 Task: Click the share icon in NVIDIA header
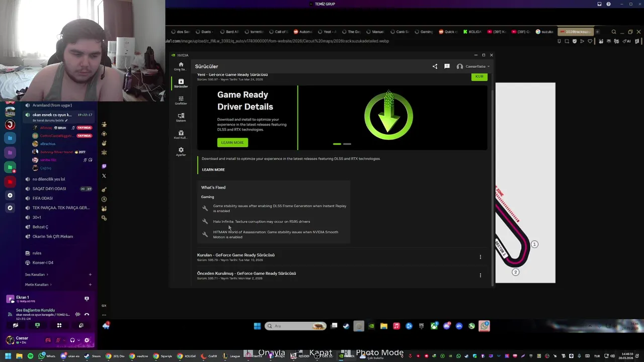[435, 66]
